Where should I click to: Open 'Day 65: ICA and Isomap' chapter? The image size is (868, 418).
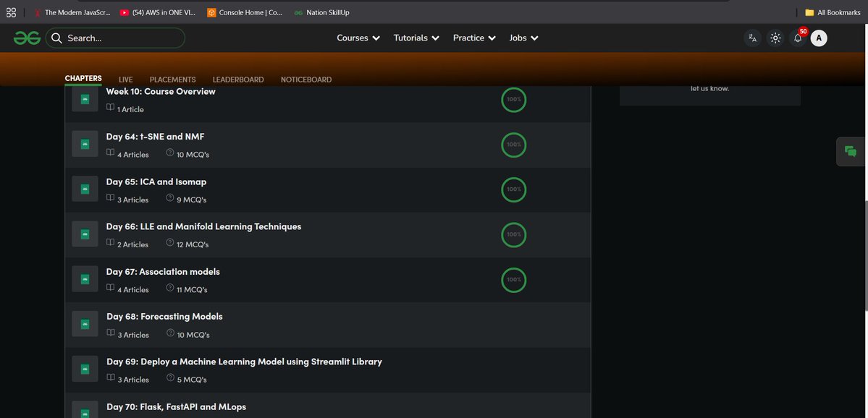point(156,182)
